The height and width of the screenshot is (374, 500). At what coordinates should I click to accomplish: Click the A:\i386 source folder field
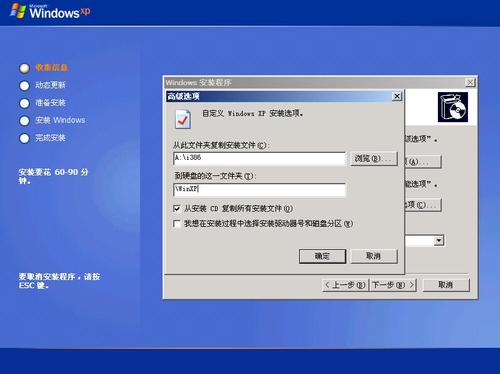point(259,158)
